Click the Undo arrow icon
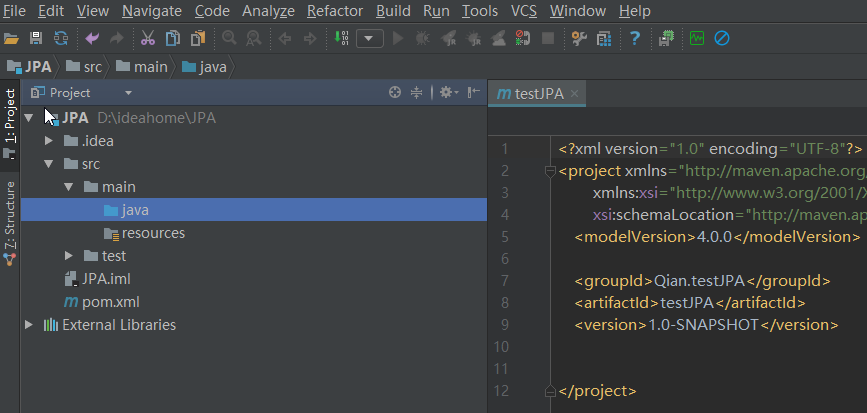867x413 pixels. click(93, 39)
